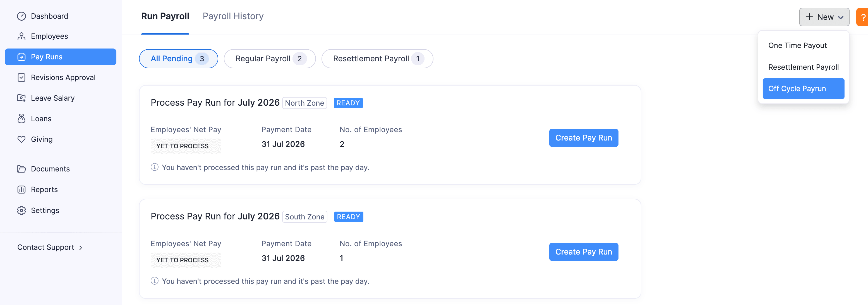Click the Reports chart icon
Image resolution: width=868 pixels, height=305 pixels.
21,190
